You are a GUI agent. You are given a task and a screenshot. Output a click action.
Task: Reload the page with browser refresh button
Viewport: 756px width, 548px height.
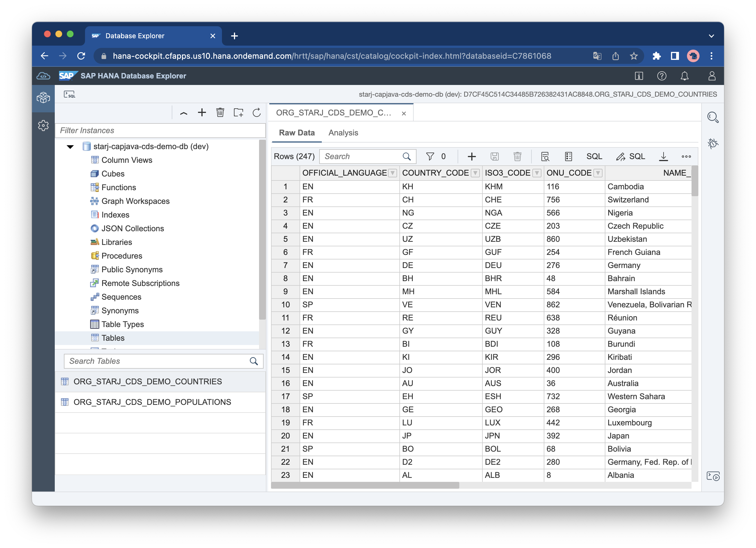tap(81, 56)
